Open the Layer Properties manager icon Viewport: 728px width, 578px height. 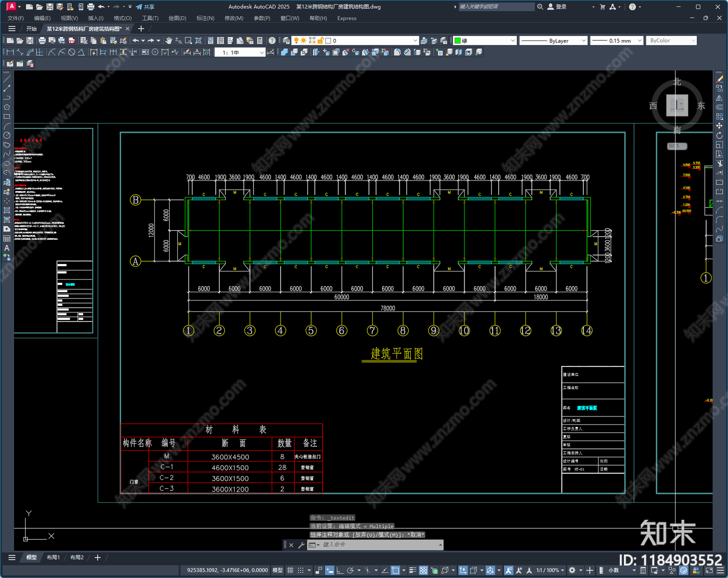(286, 41)
